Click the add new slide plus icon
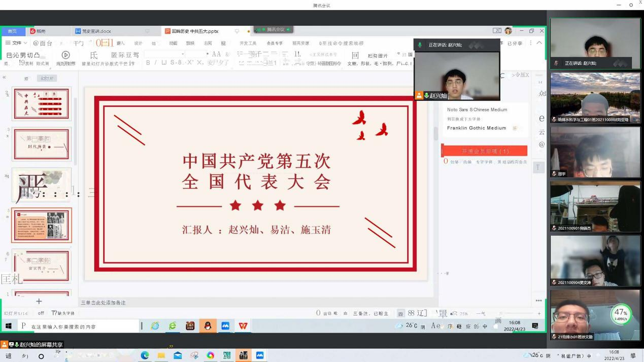Image resolution: width=644 pixels, height=362 pixels. 39,302
